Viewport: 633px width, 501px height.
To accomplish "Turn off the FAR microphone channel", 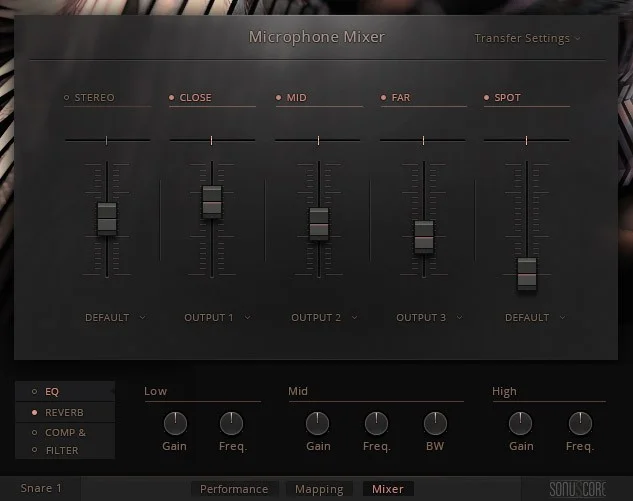I will coord(383,98).
